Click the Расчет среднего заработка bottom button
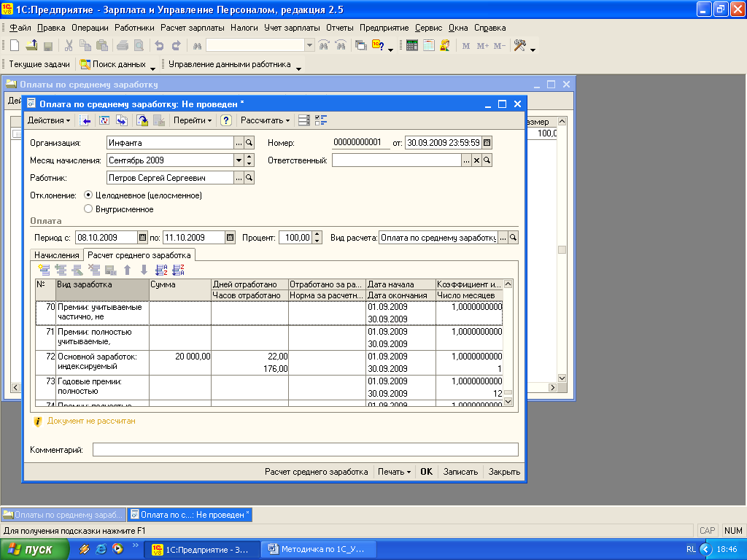747x560 pixels. [317, 472]
